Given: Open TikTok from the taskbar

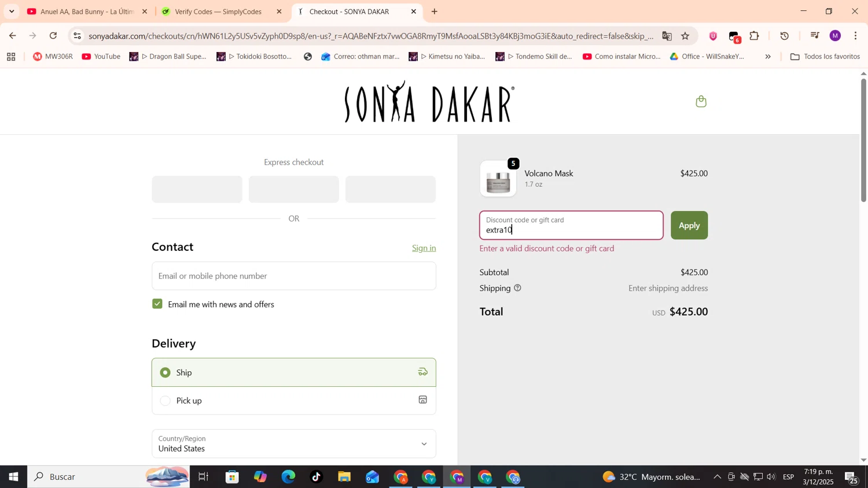Looking at the screenshot, I should [x=316, y=477].
